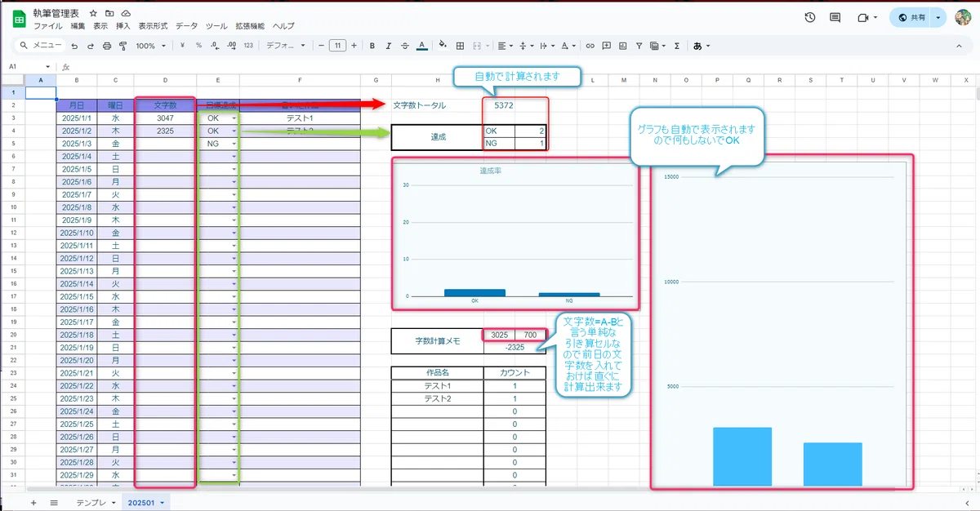The height and width of the screenshot is (511, 980).
Task: Decrease decimal places
Action: click(x=215, y=46)
